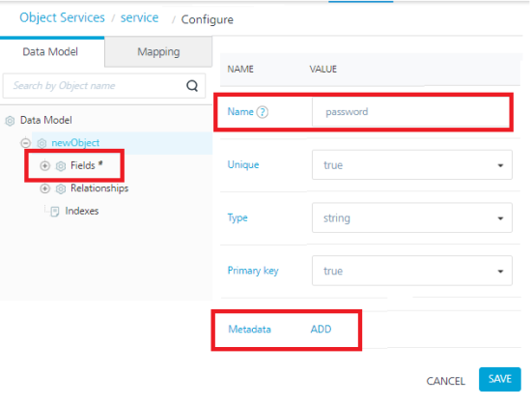Screen dimensions: 532x405
Task: Click the SAVE button
Action: (x=500, y=379)
